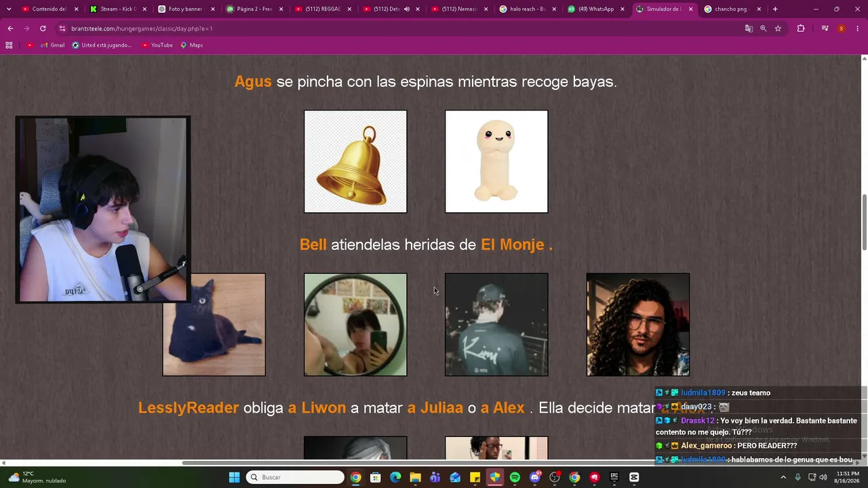Open the tab search dropdown arrow
Screen dimensions: 868x488
(9, 9)
